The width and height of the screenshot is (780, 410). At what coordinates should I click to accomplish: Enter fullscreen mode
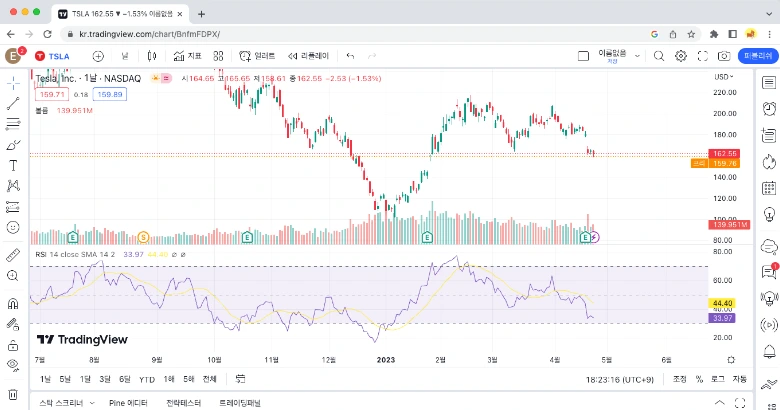(x=702, y=56)
